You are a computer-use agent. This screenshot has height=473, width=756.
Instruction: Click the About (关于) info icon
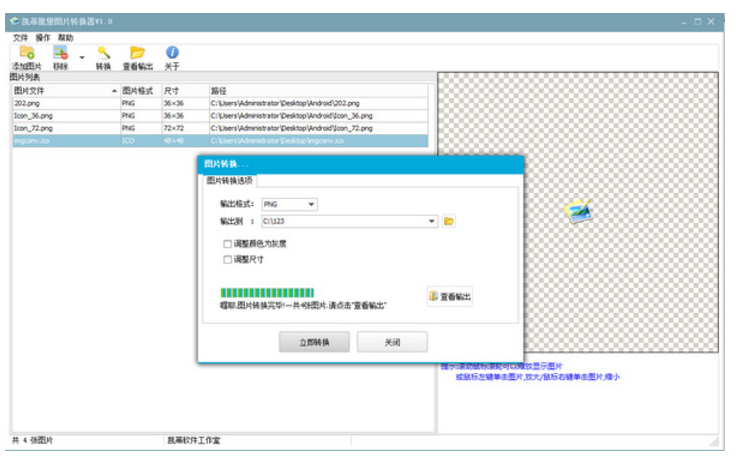(x=172, y=53)
